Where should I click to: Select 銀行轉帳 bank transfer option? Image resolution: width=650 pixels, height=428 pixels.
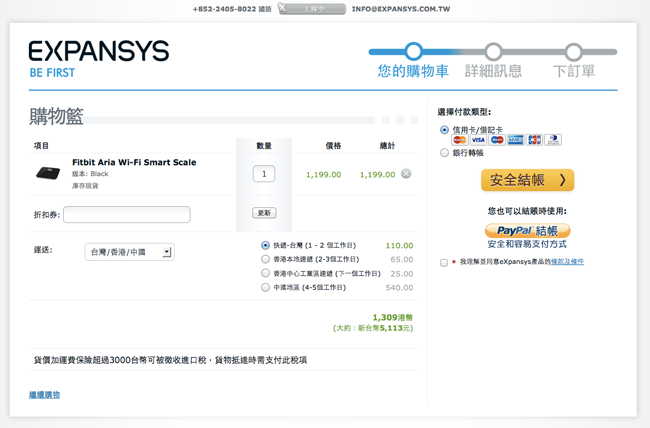(445, 153)
